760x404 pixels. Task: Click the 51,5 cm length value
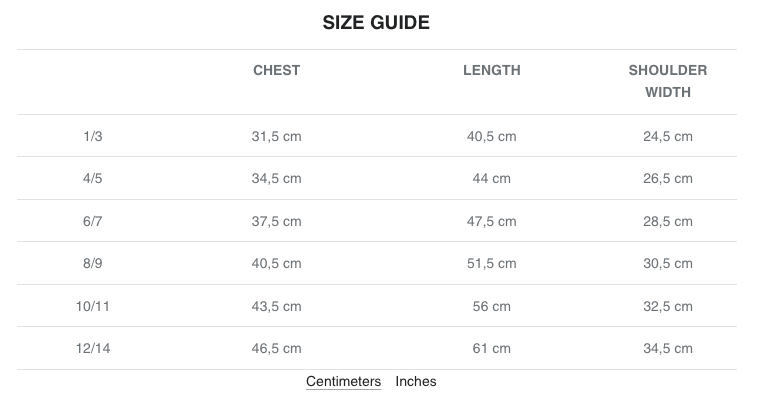coord(491,263)
